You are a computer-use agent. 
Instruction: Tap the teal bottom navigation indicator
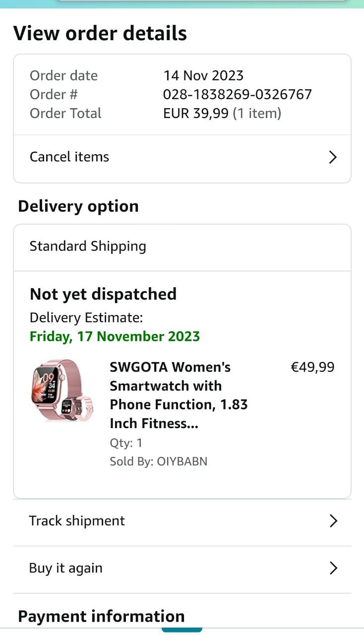point(182,630)
